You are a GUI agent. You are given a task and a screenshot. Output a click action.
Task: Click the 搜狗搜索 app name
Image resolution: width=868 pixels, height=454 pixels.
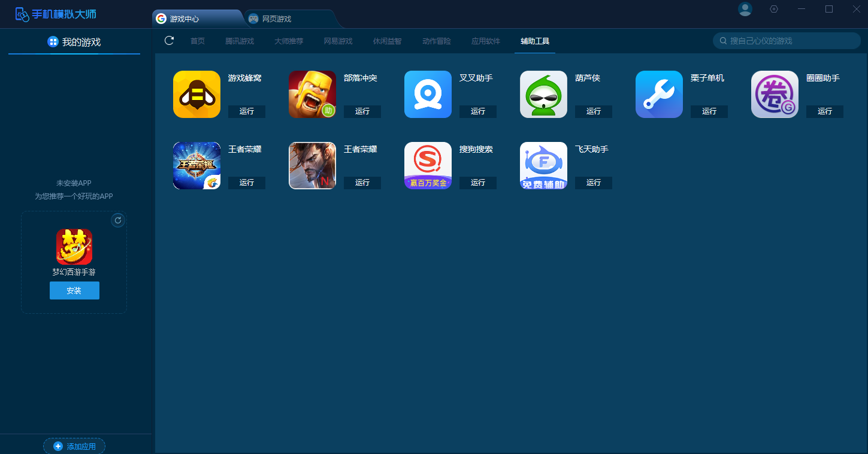(x=476, y=149)
